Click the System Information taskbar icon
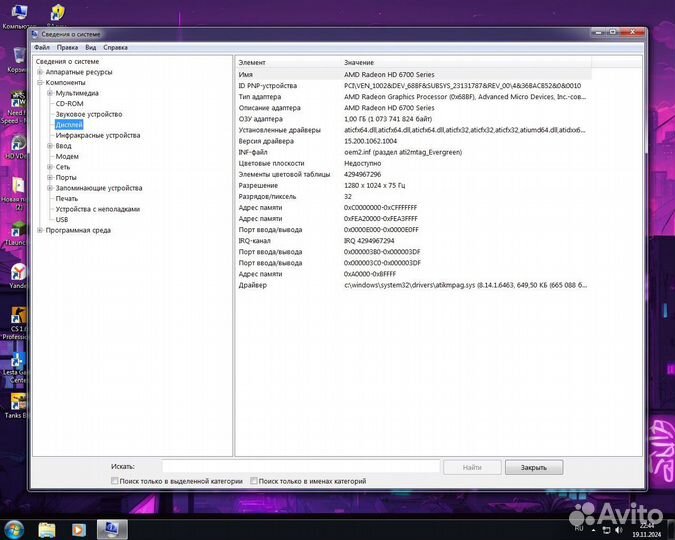675x540 pixels. tap(110, 528)
